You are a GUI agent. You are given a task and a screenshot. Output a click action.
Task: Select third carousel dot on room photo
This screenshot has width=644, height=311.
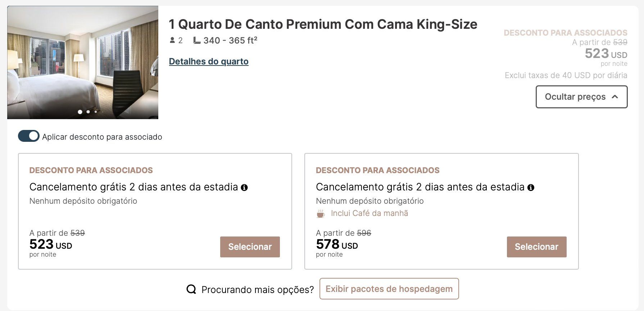pos(96,112)
